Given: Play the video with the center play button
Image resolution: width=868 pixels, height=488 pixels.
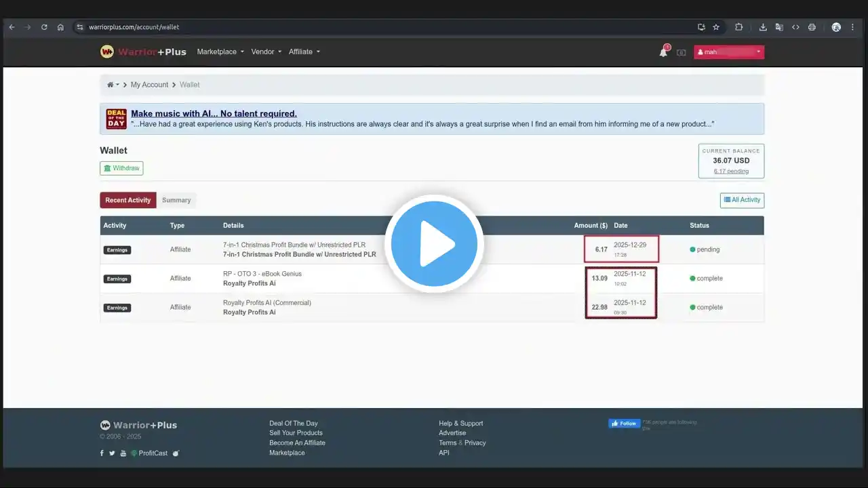Looking at the screenshot, I should point(434,244).
